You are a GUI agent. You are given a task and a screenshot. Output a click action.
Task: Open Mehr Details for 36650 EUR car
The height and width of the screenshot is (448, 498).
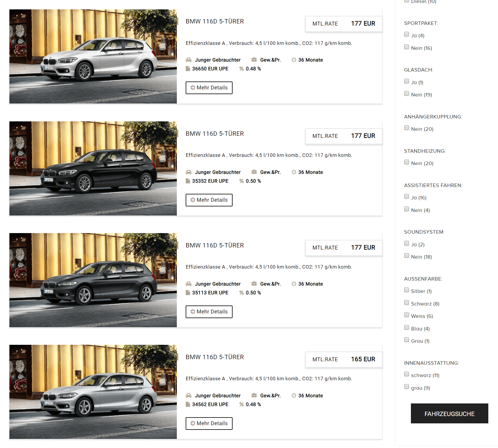(209, 88)
